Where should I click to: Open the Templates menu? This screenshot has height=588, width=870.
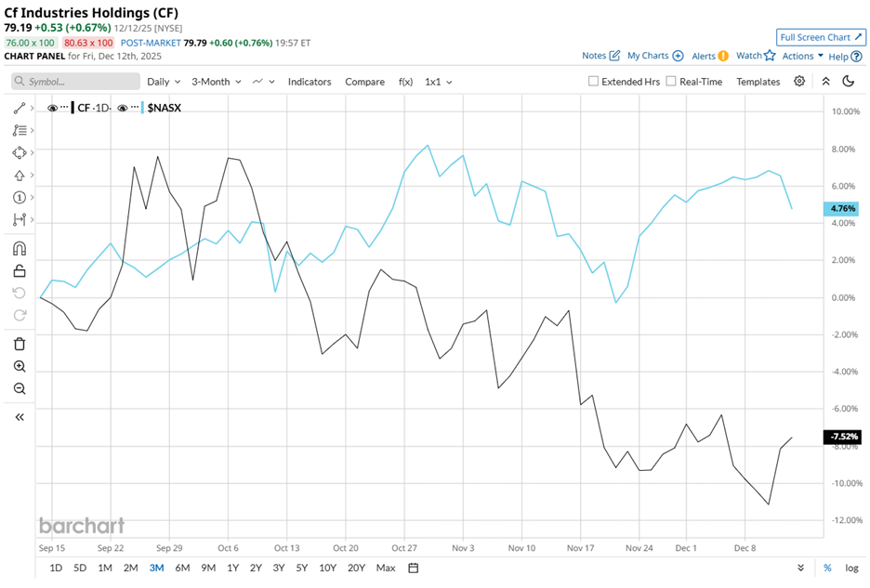click(x=758, y=82)
